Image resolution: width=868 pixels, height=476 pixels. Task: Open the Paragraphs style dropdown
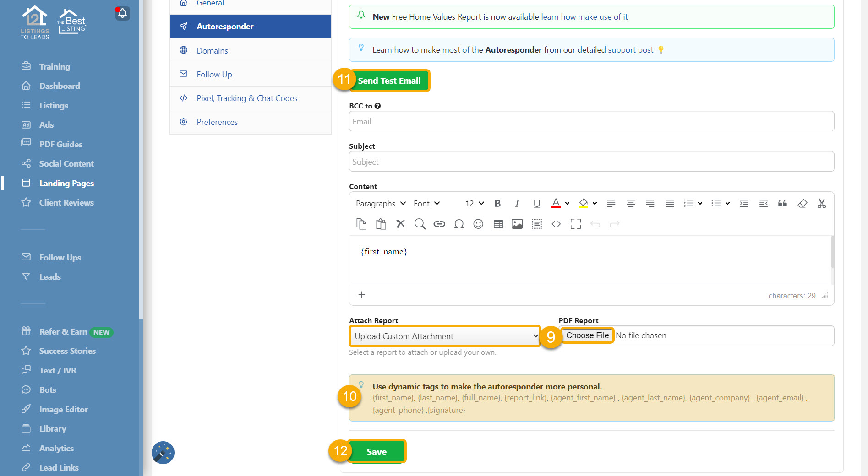pyautogui.click(x=381, y=204)
